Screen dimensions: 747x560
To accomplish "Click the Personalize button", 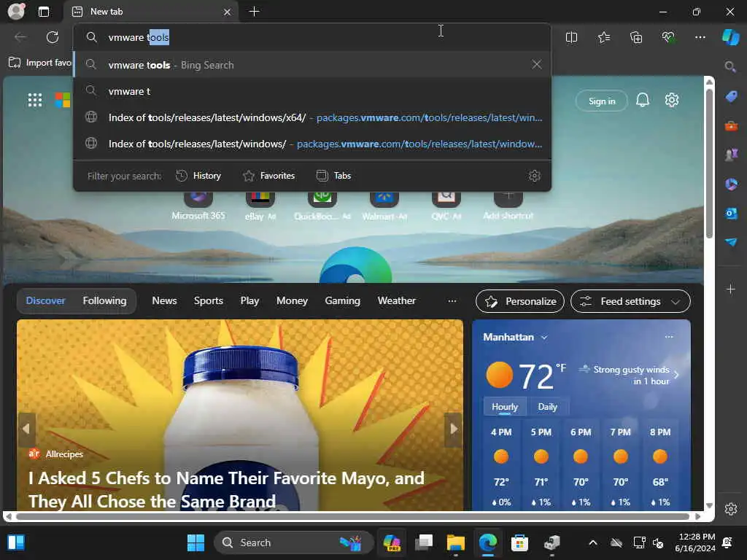I will pyautogui.click(x=519, y=301).
